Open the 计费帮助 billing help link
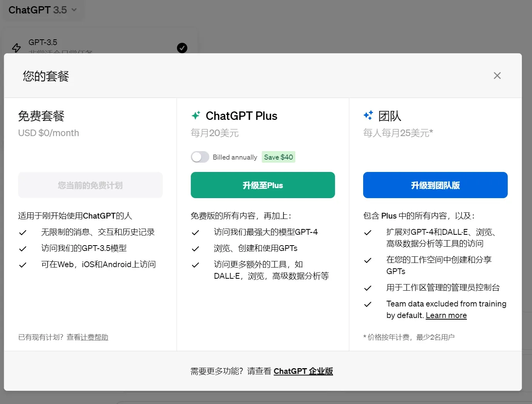 tap(94, 337)
